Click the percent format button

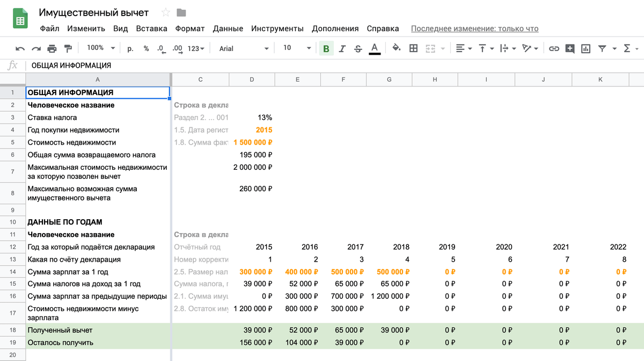click(x=146, y=48)
